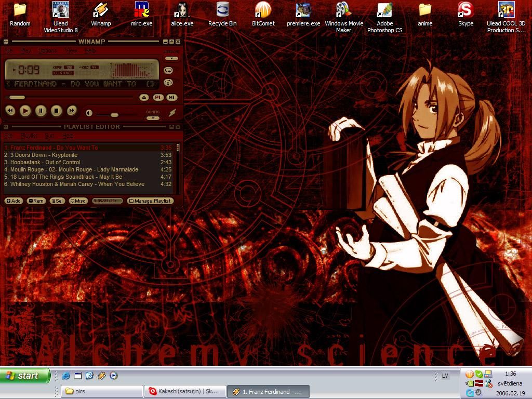The width and height of the screenshot is (532, 399).
Task: Switch to Kakashi(satsujin) Skype taskbar button
Action: pos(185,391)
